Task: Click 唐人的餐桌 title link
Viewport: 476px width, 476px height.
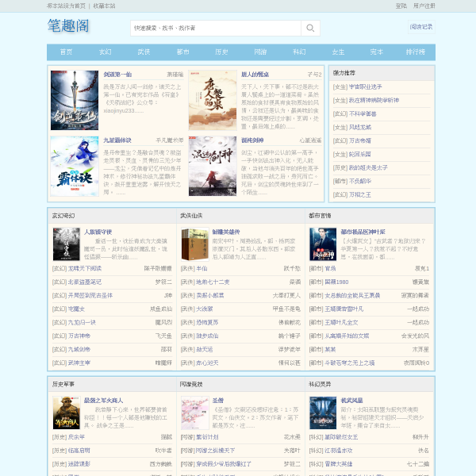Action: (255, 75)
